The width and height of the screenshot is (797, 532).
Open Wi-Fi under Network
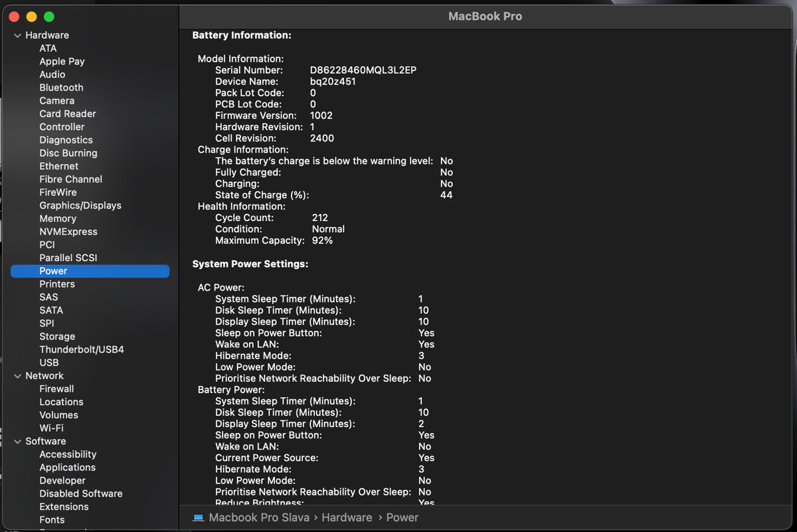click(51, 428)
